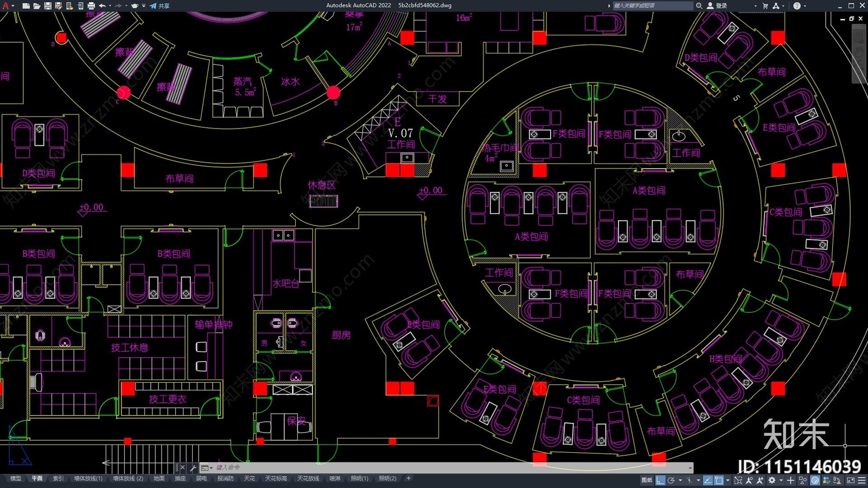Switch to the 墙体放线(1) layout tab
868x488 pixels.
(88, 478)
